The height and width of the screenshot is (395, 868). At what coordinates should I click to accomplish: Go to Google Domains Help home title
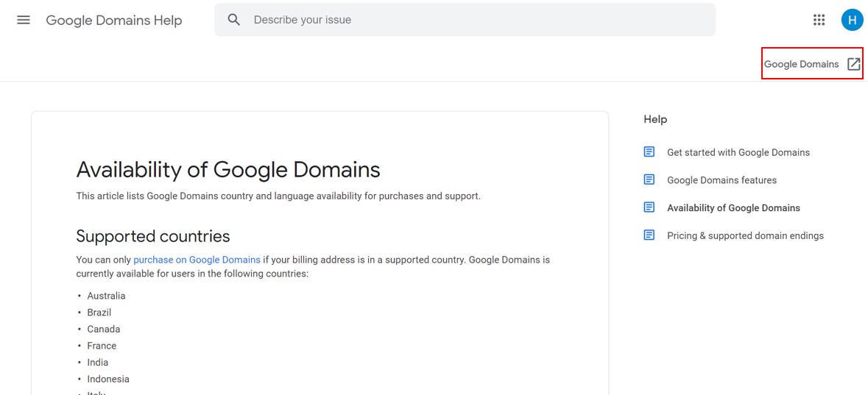[114, 20]
